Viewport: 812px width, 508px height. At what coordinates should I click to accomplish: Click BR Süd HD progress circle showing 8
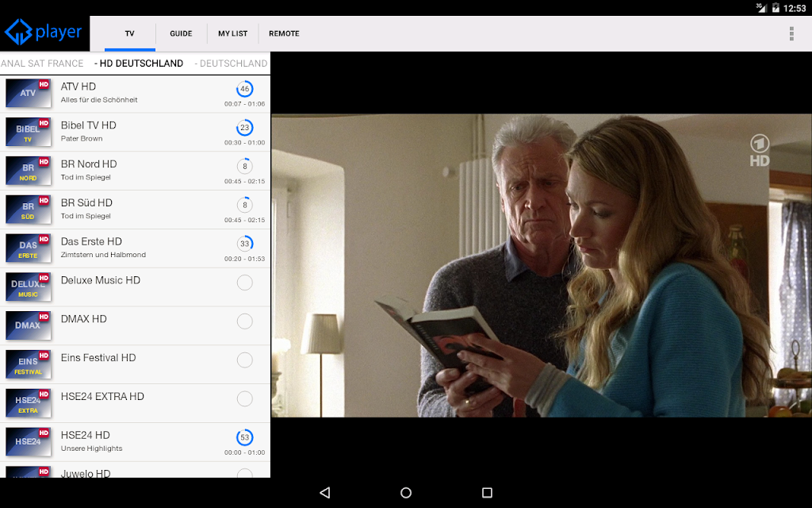click(245, 205)
